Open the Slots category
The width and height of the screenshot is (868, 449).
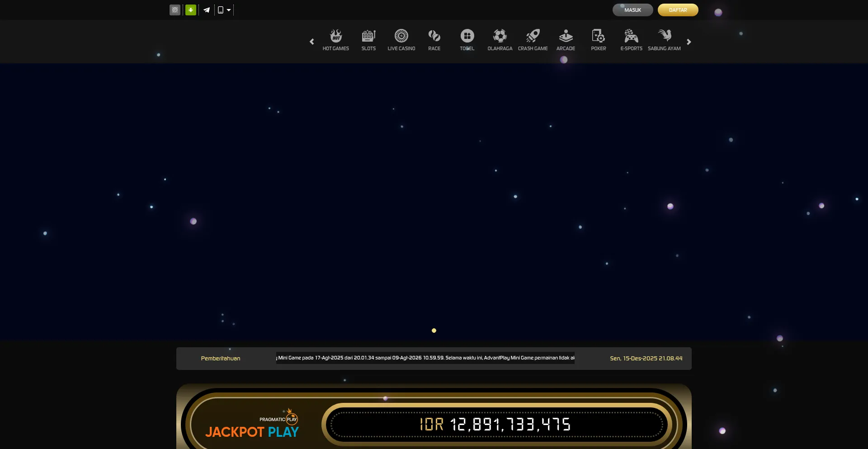point(368,40)
